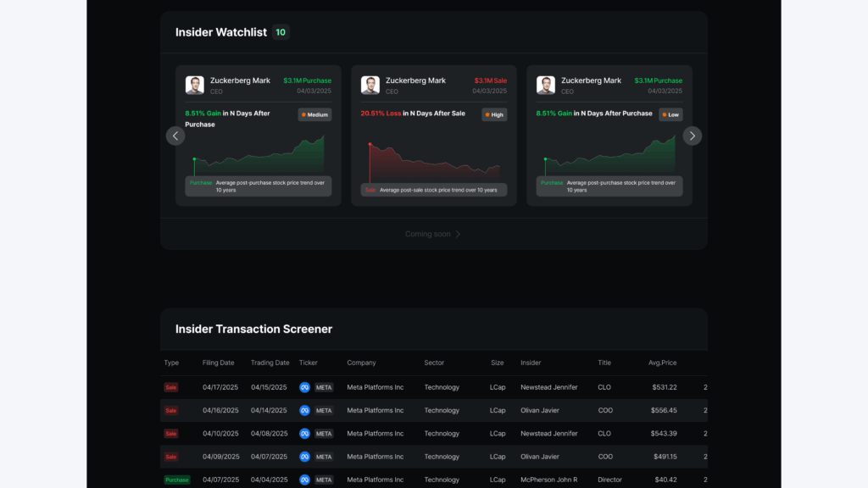Viewport: 868px width, 488px height.
Task: Sort by the Insider column header
Action: coord(531,363)
